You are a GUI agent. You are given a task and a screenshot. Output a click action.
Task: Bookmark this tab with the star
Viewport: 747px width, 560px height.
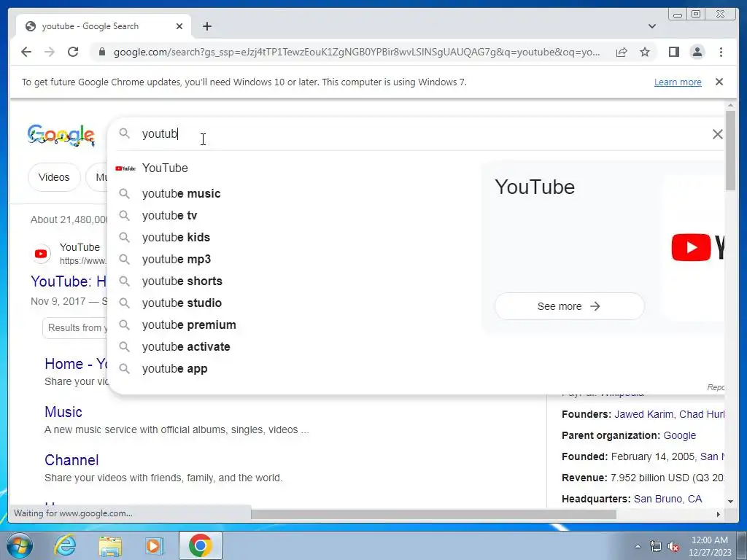[645, 52]
